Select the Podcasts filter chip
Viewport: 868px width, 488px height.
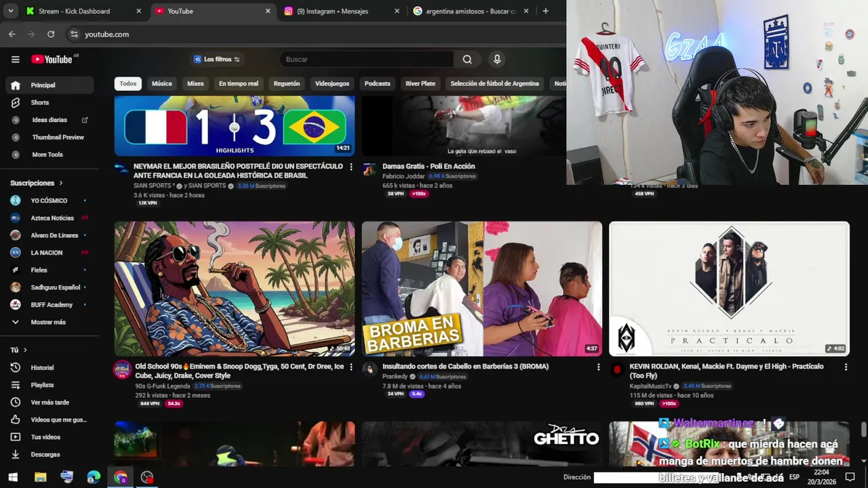(x=377, y=83)
